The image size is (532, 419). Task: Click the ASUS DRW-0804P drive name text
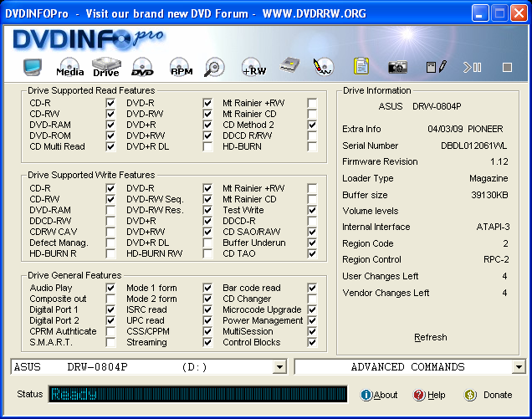420,106
